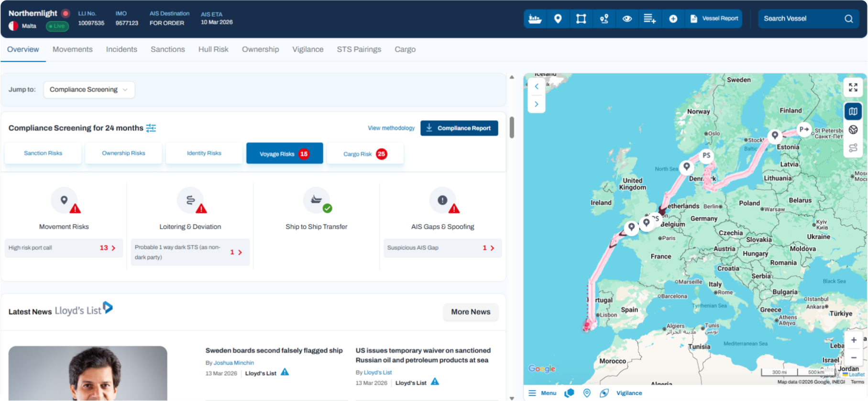This screenshot has width=868, height=401.
Task: Click the add-to-list toolbar icon
Action: (x=649, y=19)
